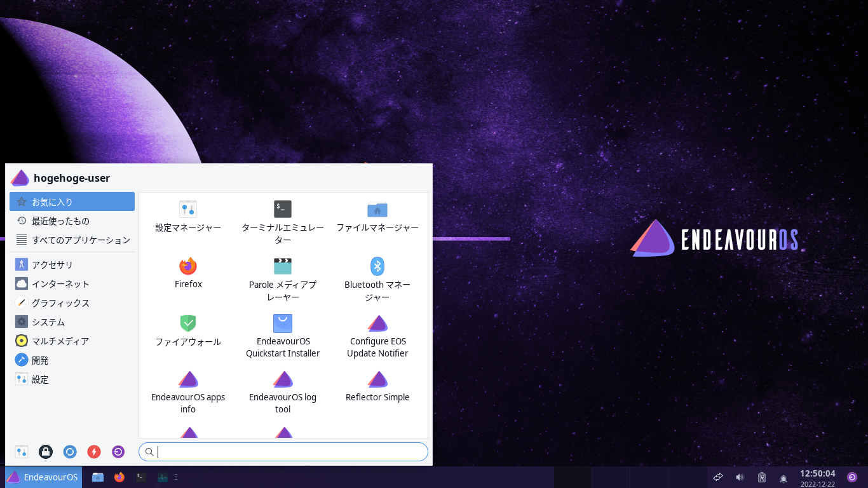Click the red lightning bolt button
Viewport: 868px width, 488px height.
coord(94,452)
